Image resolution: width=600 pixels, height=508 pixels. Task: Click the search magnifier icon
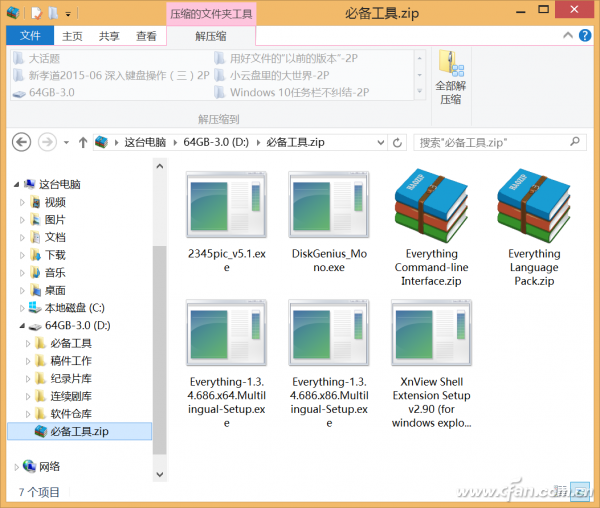[x=575, y=142]
